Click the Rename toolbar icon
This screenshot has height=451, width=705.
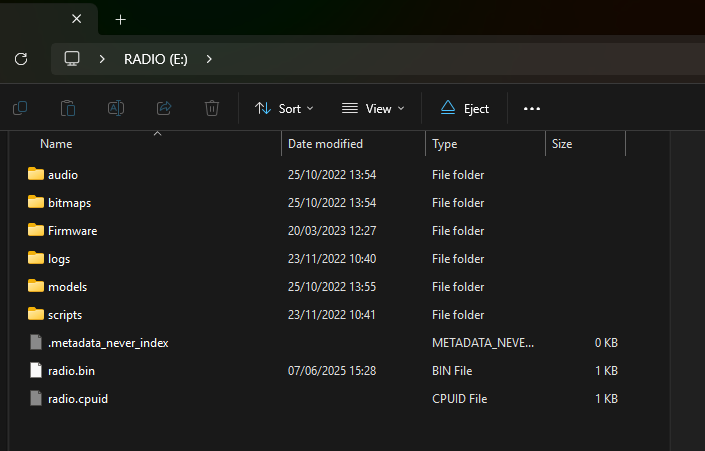[116, 108]
